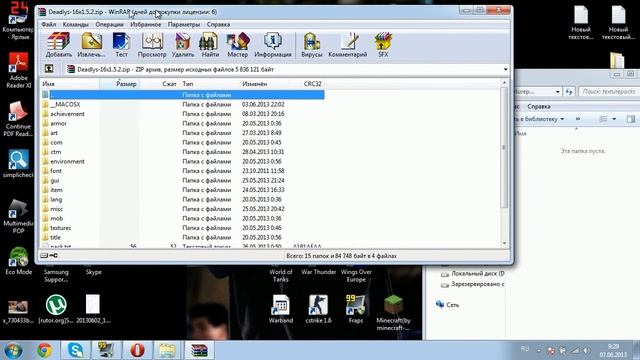Click scroll-down arrow of file list
The width and height of the screenshot is (640, 360).
[x=504, y=244]
